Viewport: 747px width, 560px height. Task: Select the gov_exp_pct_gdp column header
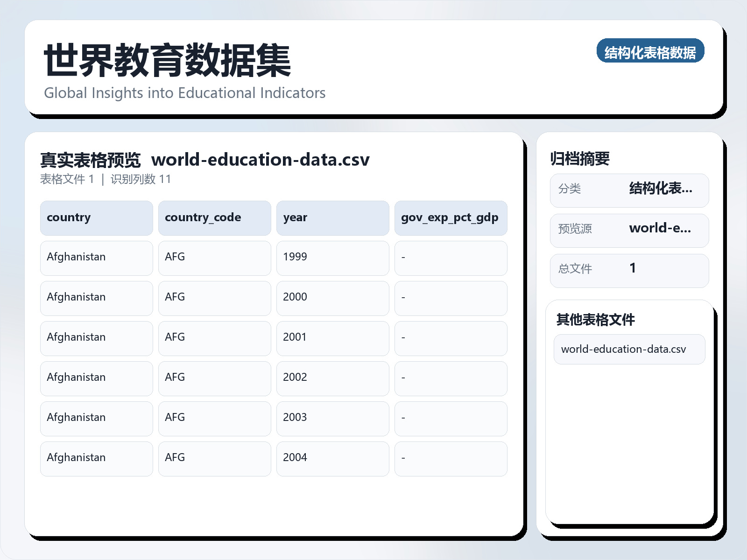click(451, 217)
